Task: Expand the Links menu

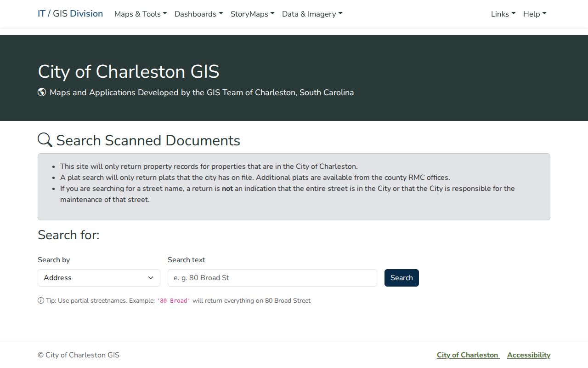Action: click(x=503, y=14)
